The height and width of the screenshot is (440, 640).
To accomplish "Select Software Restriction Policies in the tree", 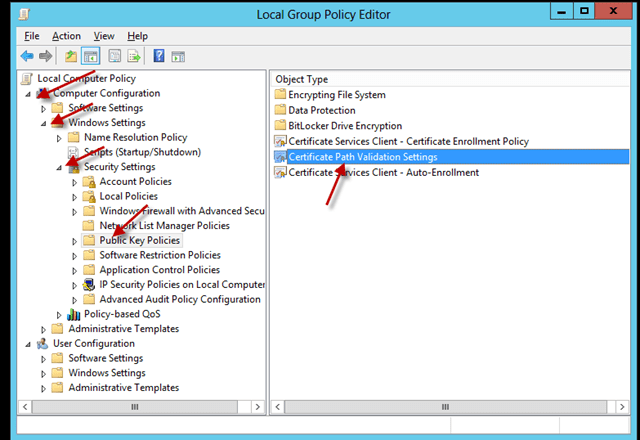I will point(160,255).
